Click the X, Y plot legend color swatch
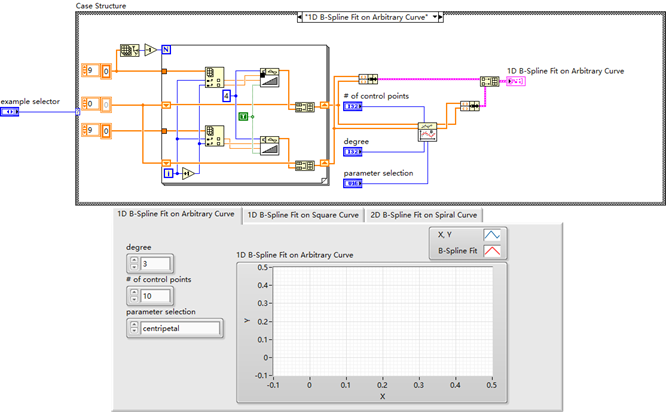 493,236
